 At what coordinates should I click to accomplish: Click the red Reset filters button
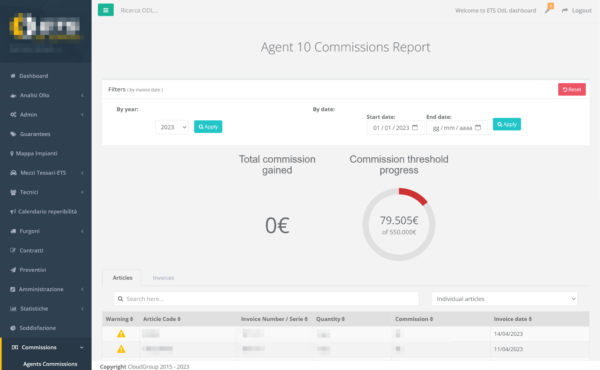point(572,89)
